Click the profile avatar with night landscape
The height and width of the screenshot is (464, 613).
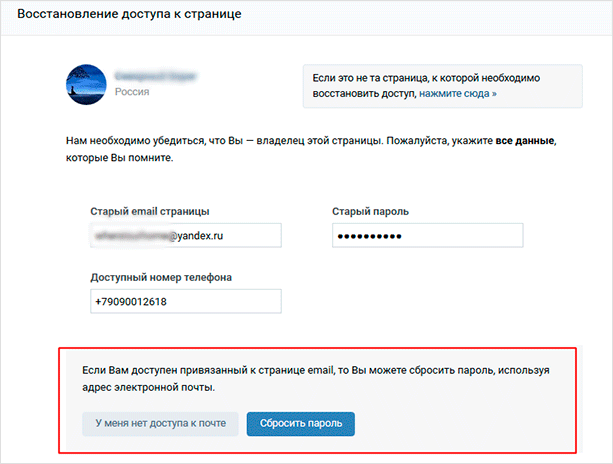86,84
